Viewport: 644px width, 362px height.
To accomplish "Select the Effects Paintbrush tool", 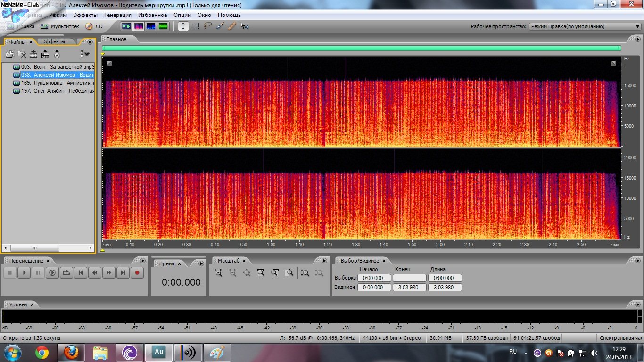I will point(220,26).
